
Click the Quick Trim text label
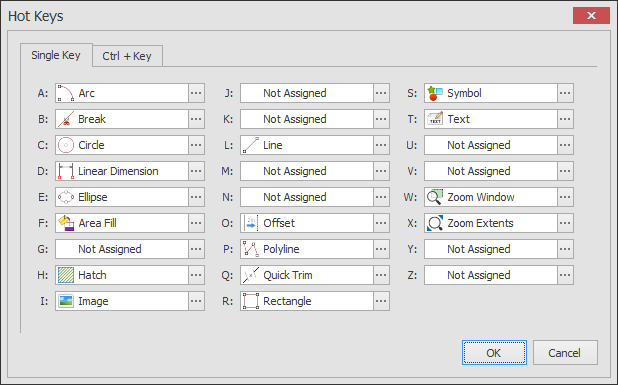click(x=288, y=275)
